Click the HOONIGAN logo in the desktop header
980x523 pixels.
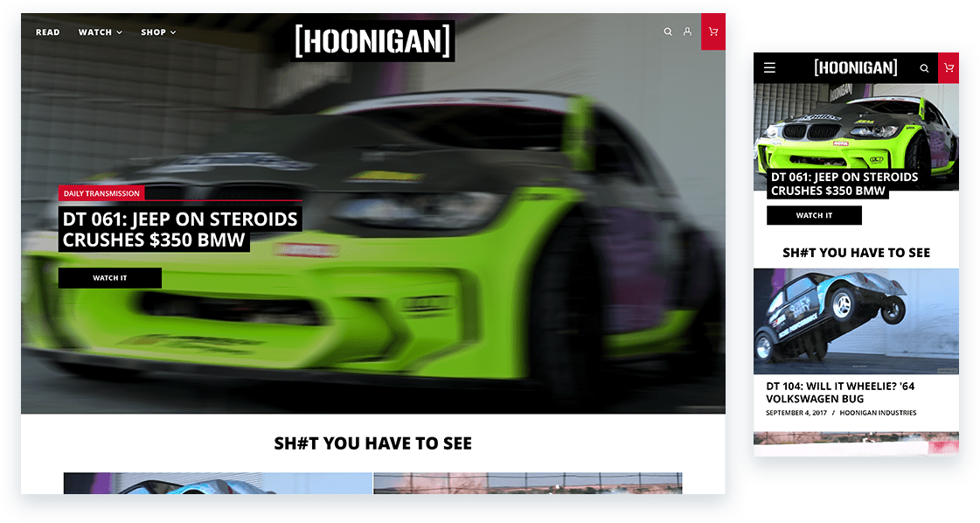coord(372,40)
